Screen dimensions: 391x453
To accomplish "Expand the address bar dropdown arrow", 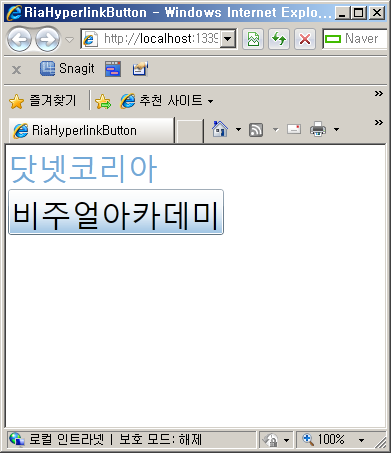I will (228, 39).
